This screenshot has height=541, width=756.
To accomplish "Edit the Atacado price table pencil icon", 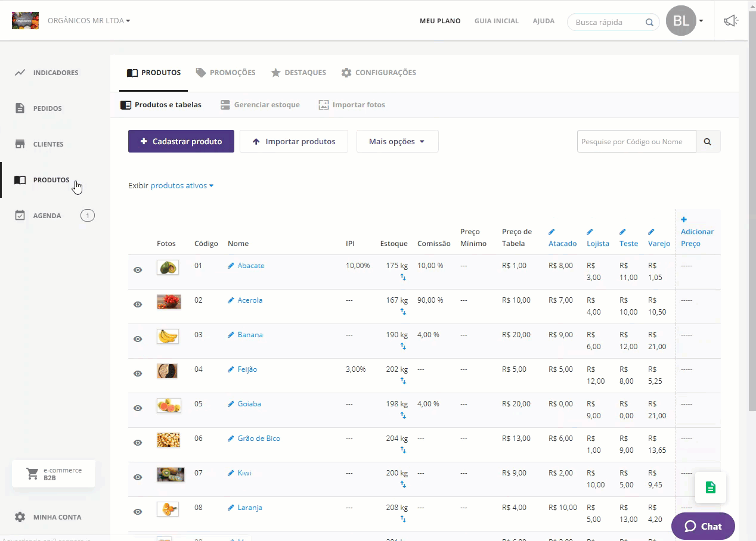I will coord(551,232).
